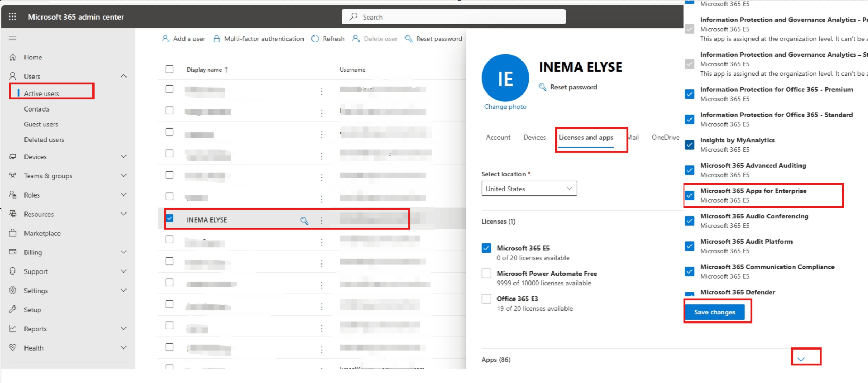Screen dimensions: 868x383
Task: Check the Office 365 E3 license
Action: (x=486, y=299)
